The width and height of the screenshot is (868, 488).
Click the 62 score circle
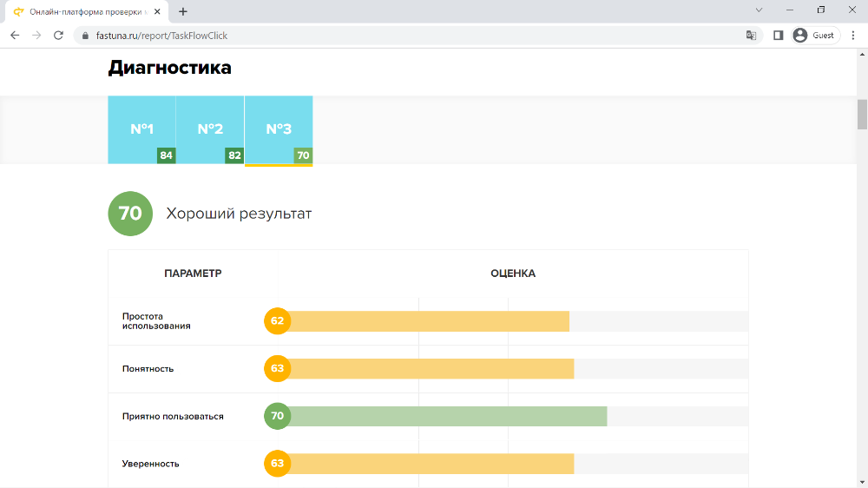(x=278, y=321)
